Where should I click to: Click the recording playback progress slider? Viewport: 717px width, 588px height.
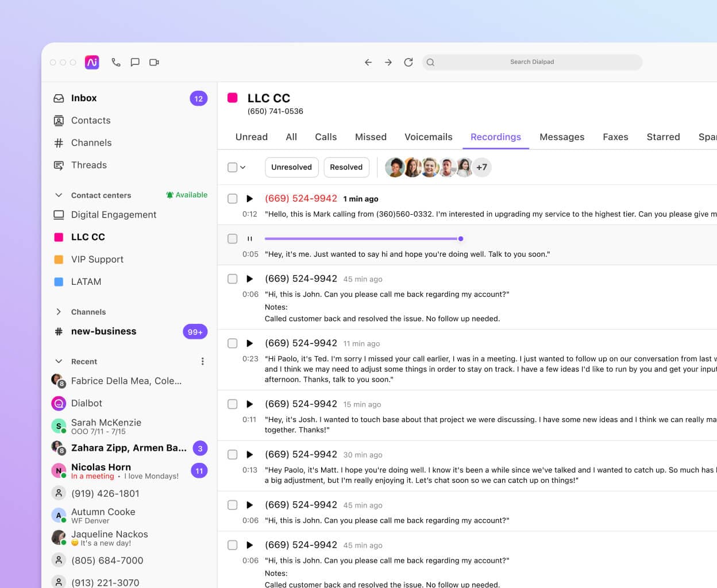click(362, 238)
